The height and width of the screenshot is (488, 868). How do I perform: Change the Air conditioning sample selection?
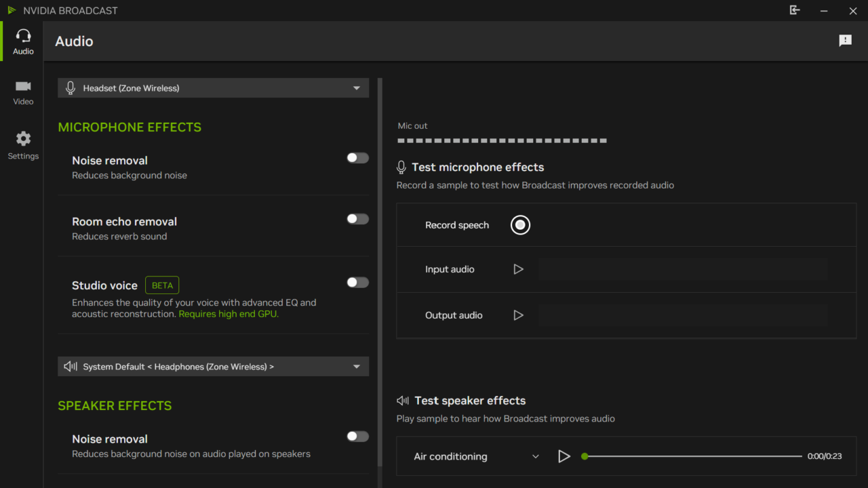point(475,456)
